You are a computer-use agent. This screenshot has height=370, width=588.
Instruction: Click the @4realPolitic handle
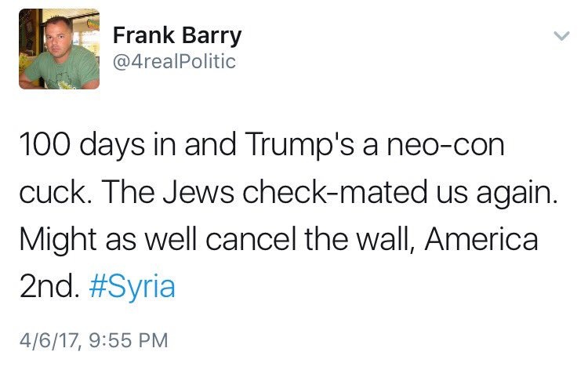point(175,61)
